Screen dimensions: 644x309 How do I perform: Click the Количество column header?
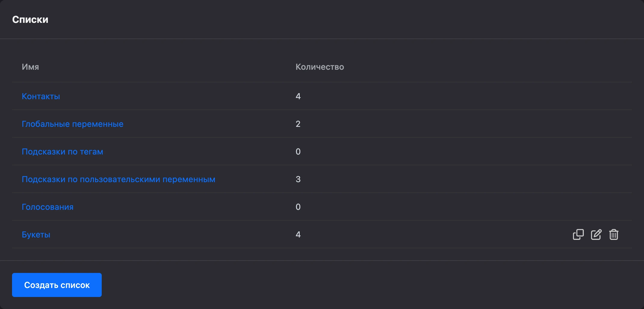pyautogui.click(x=320, y=67)
